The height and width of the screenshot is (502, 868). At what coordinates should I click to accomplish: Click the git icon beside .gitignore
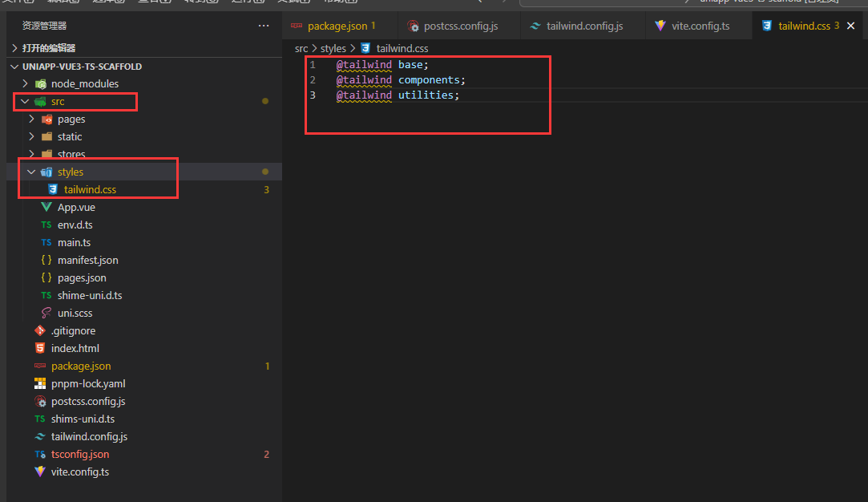coord(40,330)
